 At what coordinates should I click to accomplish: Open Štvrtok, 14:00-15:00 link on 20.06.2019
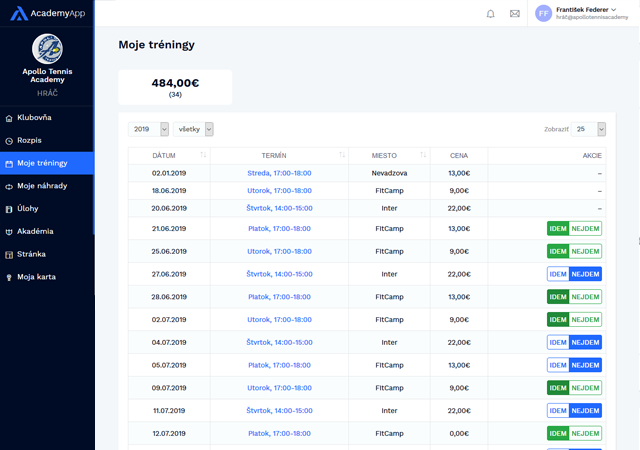279,208
